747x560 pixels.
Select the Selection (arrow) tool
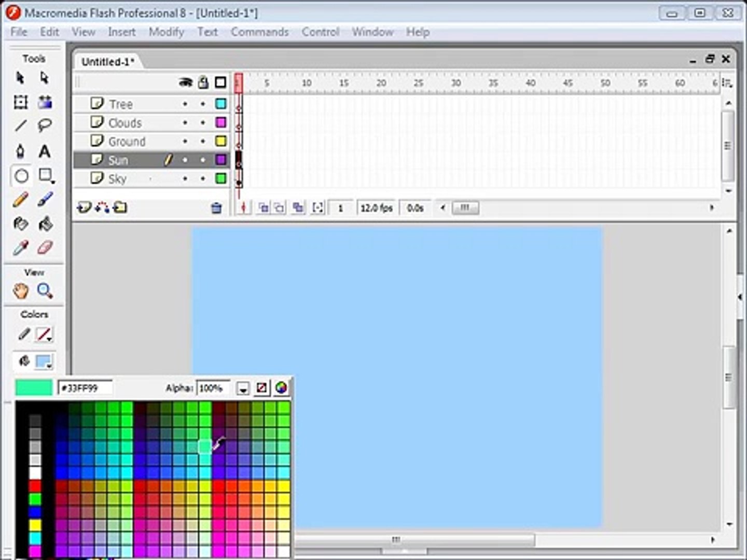click(x=20, y=78)
